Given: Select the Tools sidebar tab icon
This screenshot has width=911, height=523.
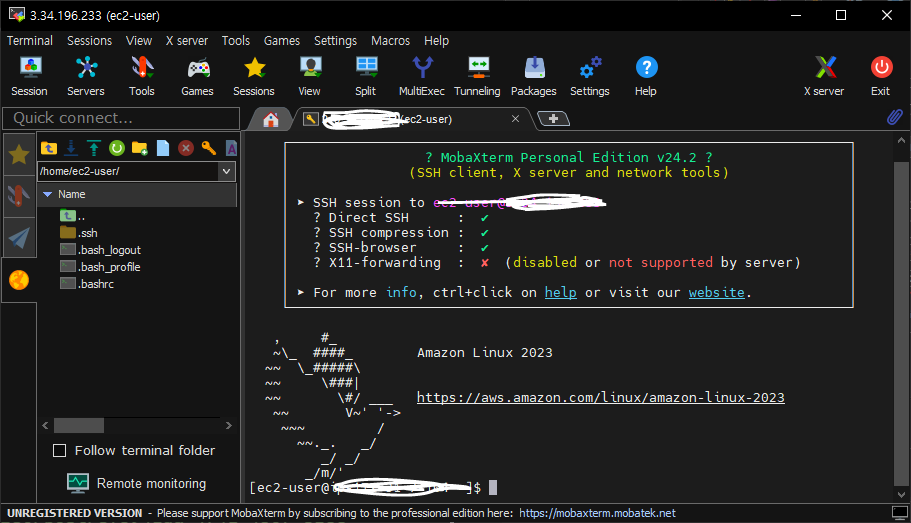Looking at the screenshot, I should [19, 196].
